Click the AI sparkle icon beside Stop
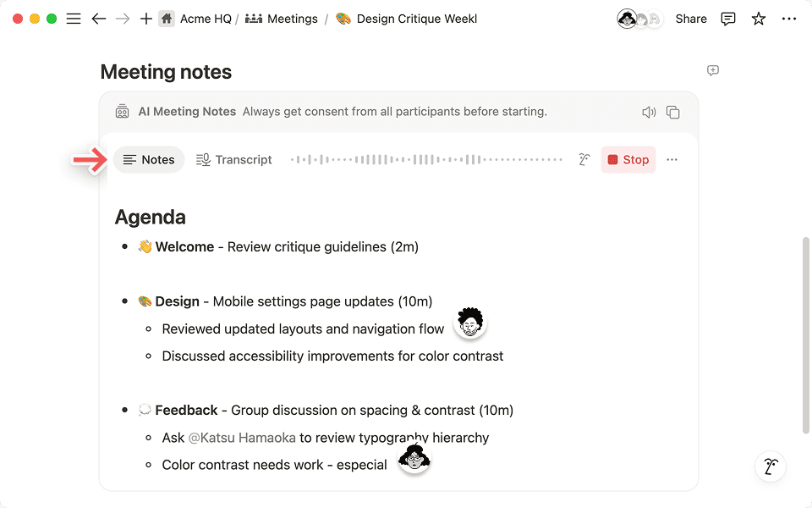 [584, 159]
